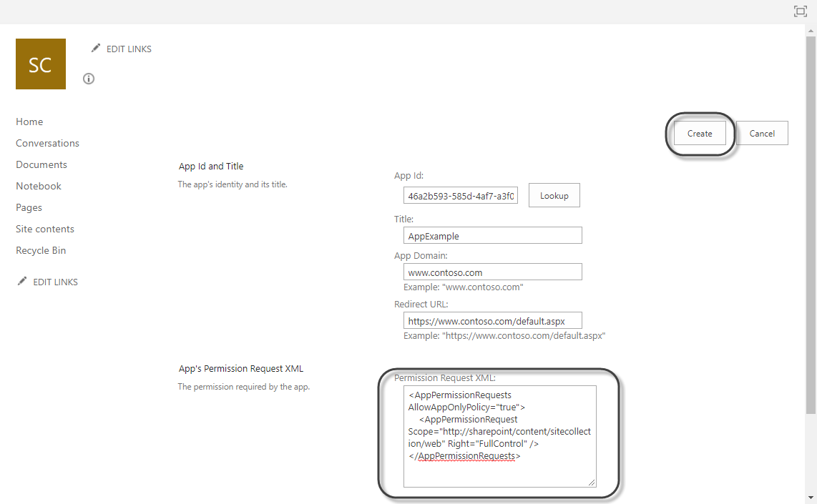Click "The app's identity and its title." text
The height and width of the screenshot is (504, 817).
(x=233, y=184)
